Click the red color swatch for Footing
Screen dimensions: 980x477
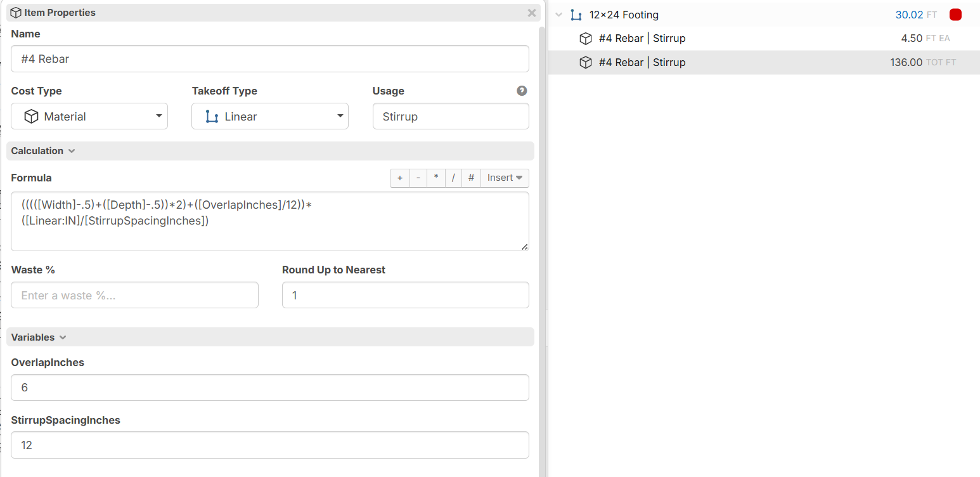[x=955, y=15]
